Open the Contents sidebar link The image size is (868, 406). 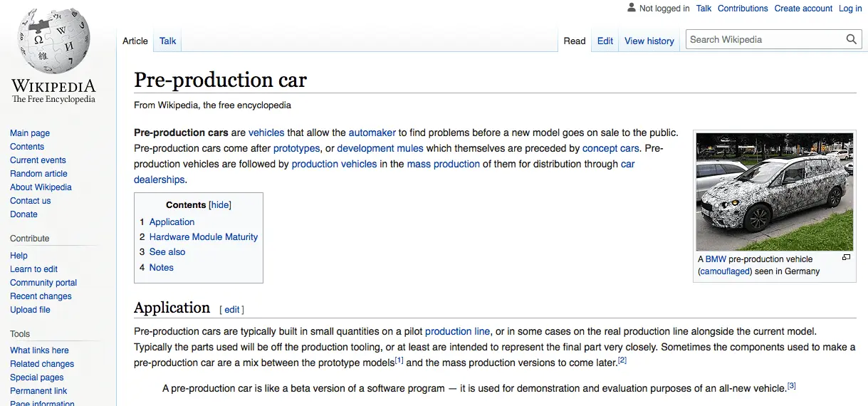(x=27, y=147)
